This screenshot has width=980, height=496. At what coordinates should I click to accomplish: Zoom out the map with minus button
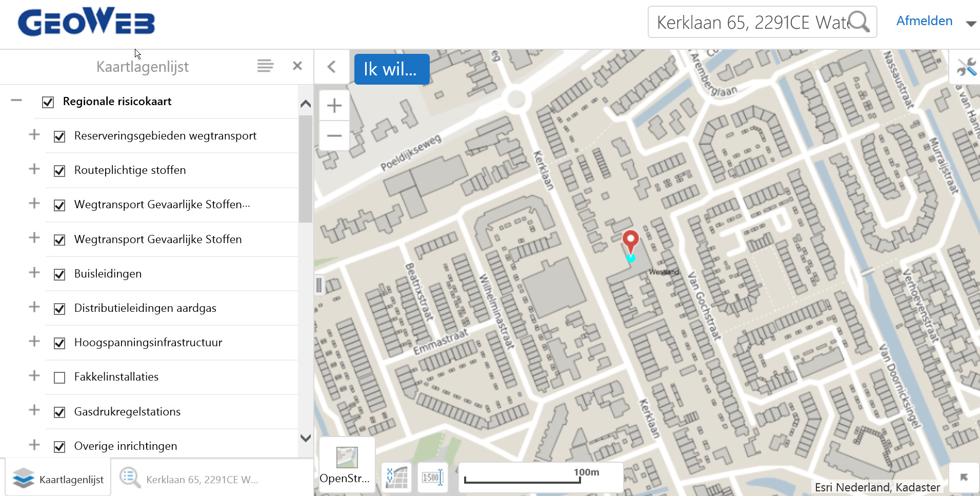click(334, 135)
